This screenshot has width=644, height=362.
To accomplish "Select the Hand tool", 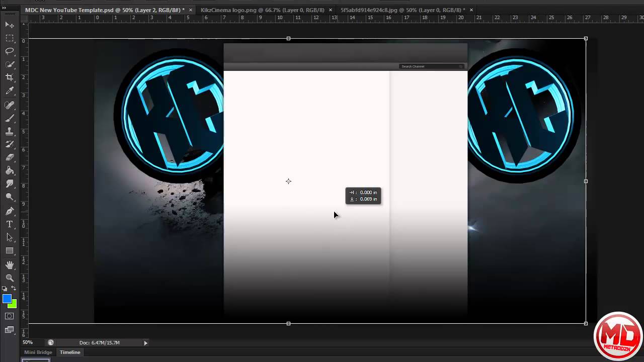I will [x=10, y=264].
